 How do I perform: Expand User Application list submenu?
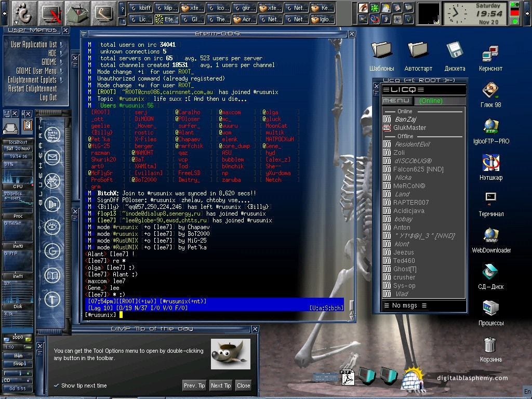click(x=36, y=45)
